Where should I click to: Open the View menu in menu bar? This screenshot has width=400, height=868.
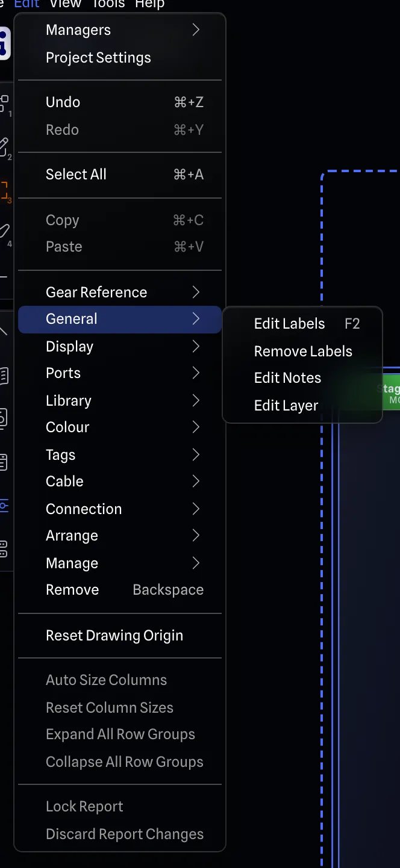click(x=65, y=4)
